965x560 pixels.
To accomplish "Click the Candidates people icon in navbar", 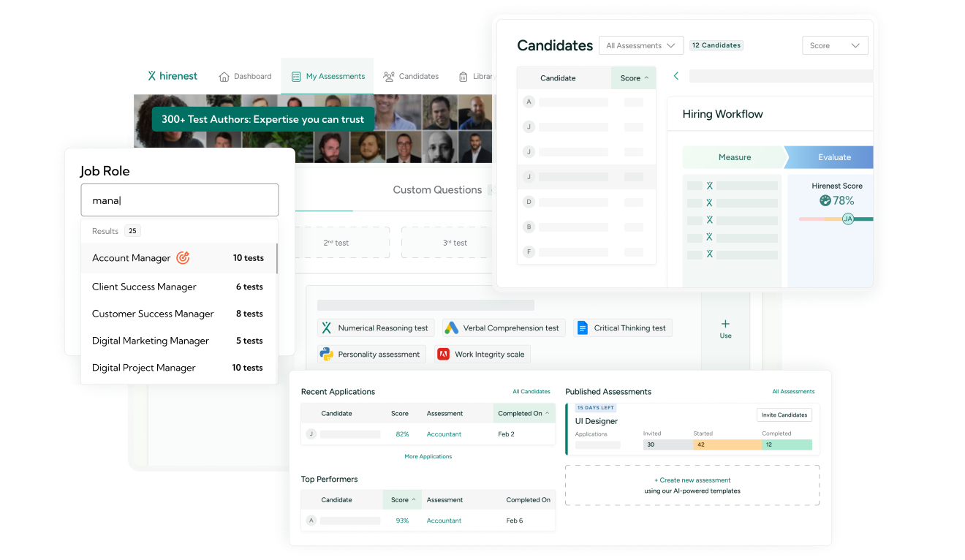I will [x=389, y=77].
